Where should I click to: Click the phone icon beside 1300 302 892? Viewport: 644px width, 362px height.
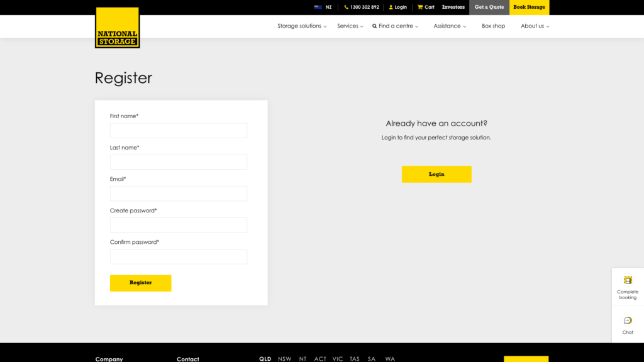tap(347, 7)
